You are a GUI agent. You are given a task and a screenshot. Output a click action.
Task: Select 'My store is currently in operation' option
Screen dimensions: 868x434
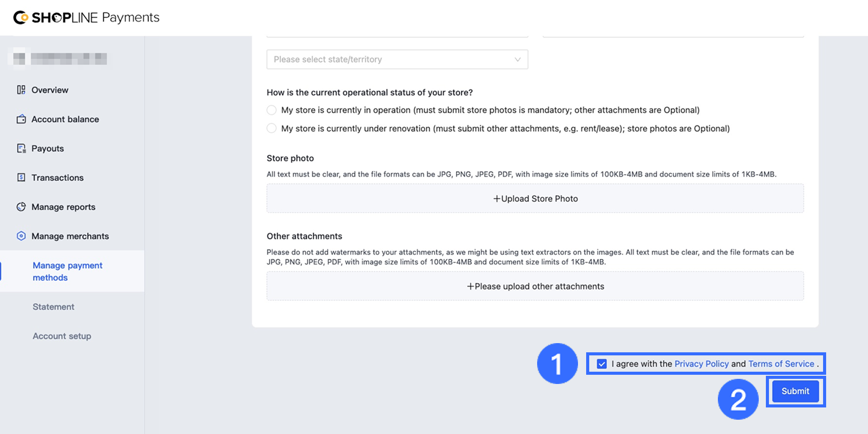(x=272, y=110)
